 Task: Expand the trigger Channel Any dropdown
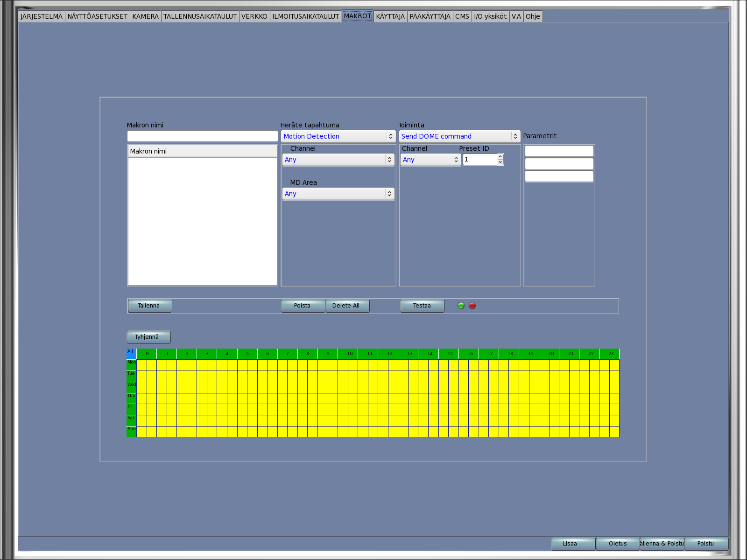coord(338,160)
